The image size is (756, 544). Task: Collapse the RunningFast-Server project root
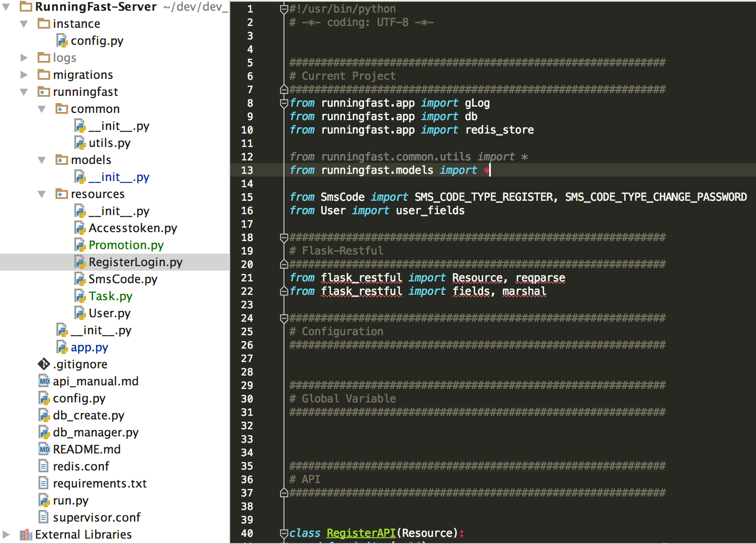[x=6, y=7]
